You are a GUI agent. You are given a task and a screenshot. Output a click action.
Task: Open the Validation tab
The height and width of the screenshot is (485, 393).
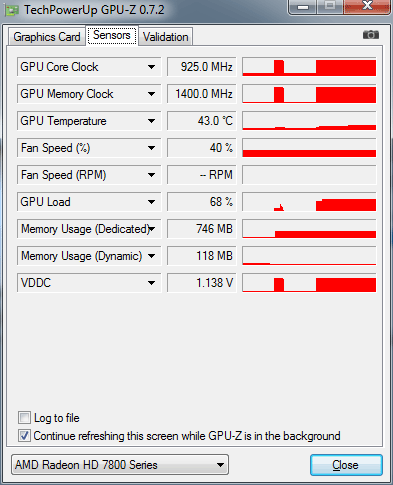pyautogui.click(x=165, y=37)
